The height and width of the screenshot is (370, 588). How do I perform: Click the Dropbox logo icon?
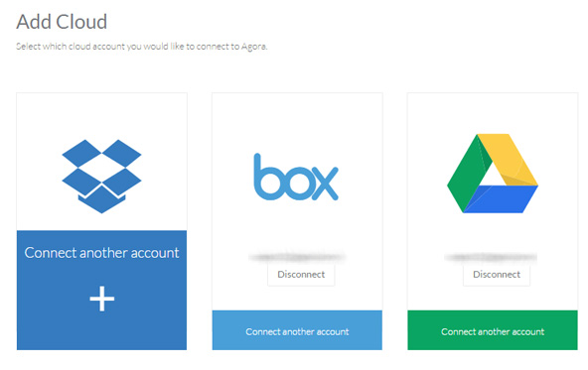pyautogui.click(x=101, y=177)
